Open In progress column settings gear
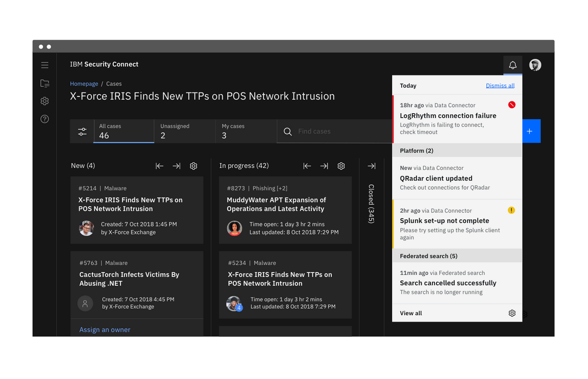 pos(341,166)
